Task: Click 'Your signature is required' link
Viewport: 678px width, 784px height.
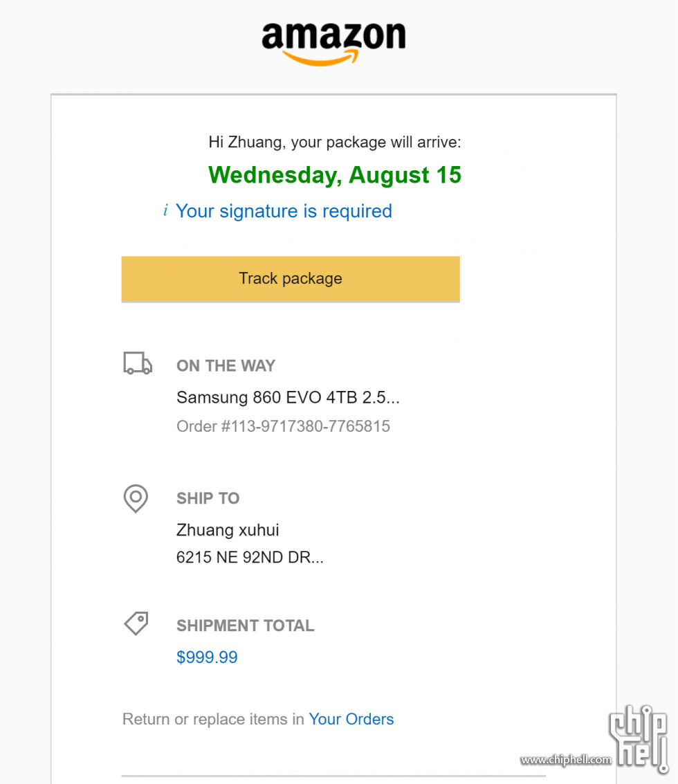Action: (284, 212)
